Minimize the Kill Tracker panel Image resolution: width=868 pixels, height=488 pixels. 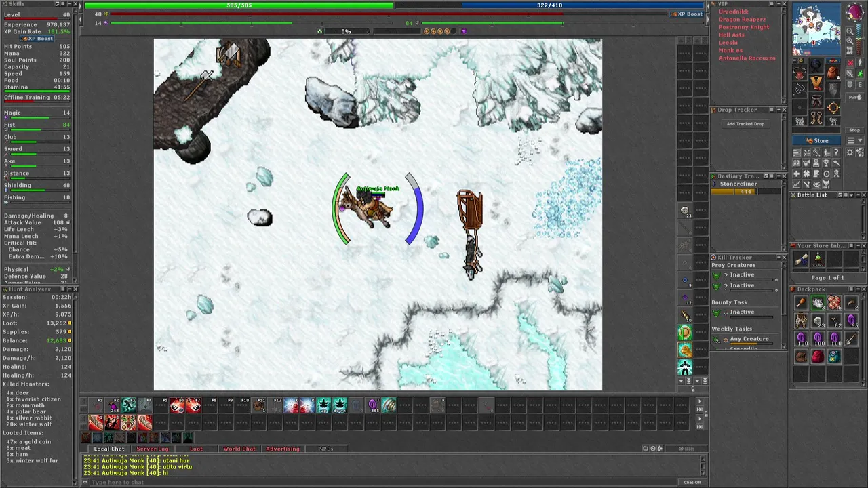(778, 258)
